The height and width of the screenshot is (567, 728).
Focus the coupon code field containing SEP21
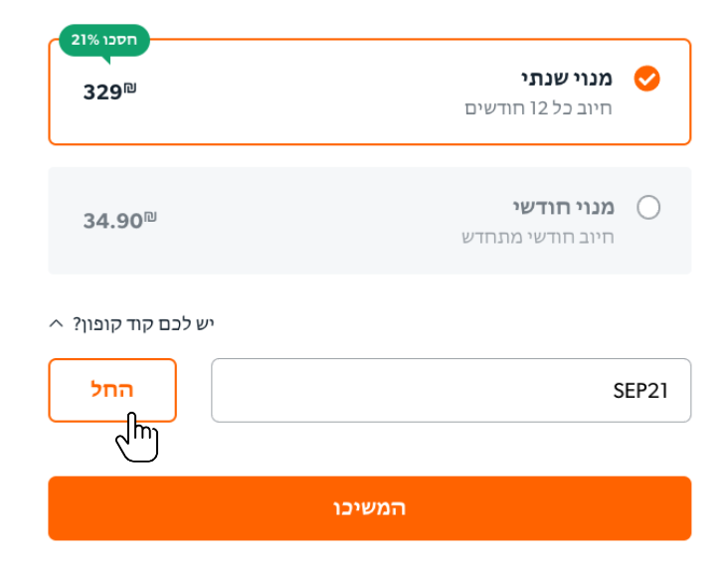pos(451,390)
